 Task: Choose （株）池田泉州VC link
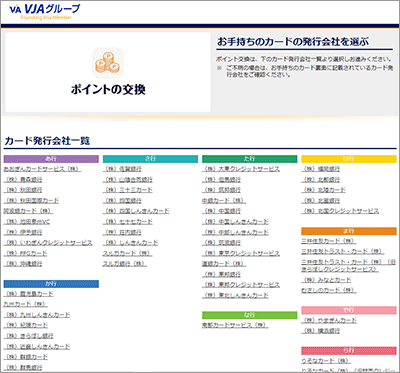click(x=27, y=222)
